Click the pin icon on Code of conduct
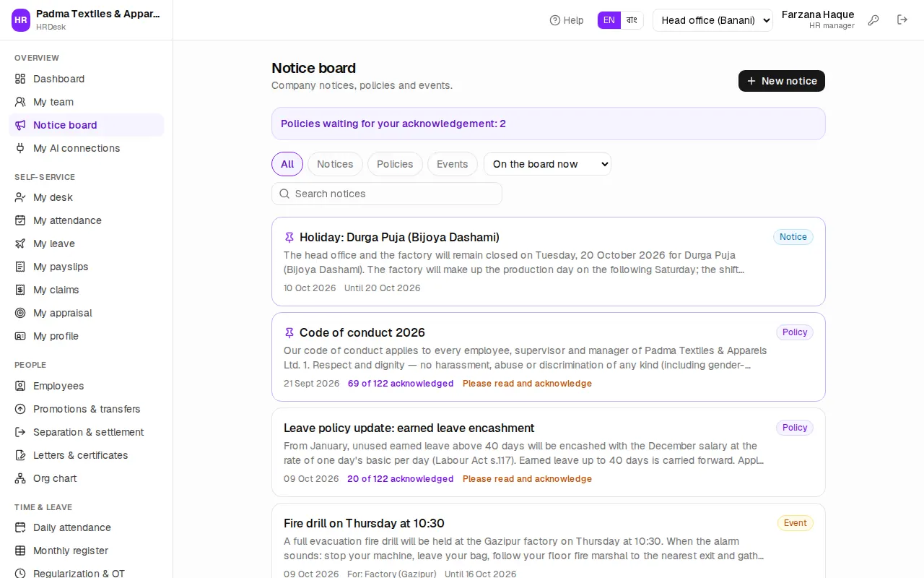Screen dimensions: 924x578 pyautogui.click(x=289, y=332)
